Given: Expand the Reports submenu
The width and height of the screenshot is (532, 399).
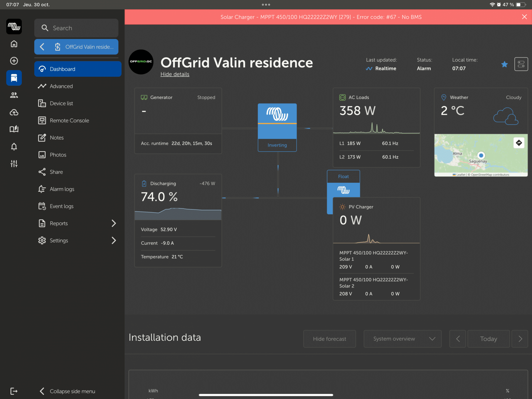Looking at the screenshot, I should (114, 223).
